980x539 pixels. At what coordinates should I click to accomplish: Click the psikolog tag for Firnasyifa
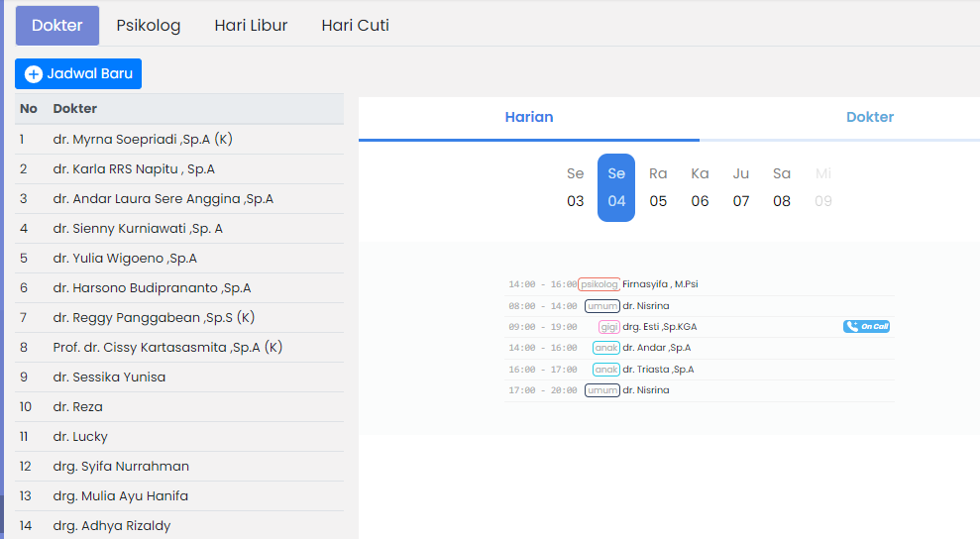(x=599, y=284)
